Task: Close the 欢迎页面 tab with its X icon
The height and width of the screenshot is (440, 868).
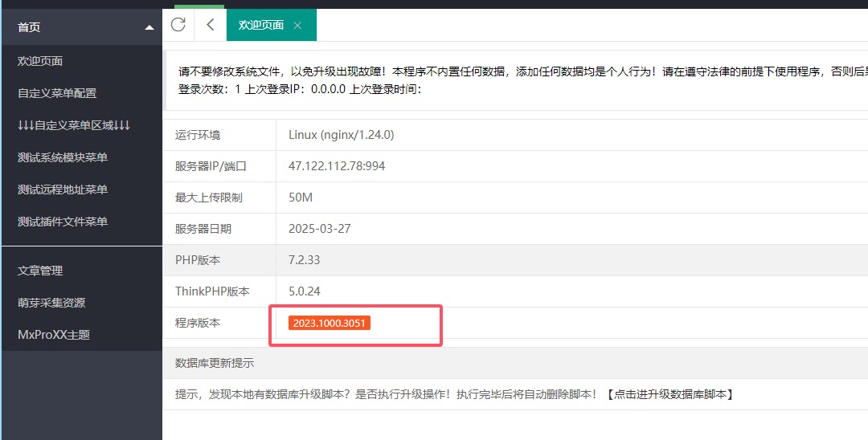Action: (297, 26)
